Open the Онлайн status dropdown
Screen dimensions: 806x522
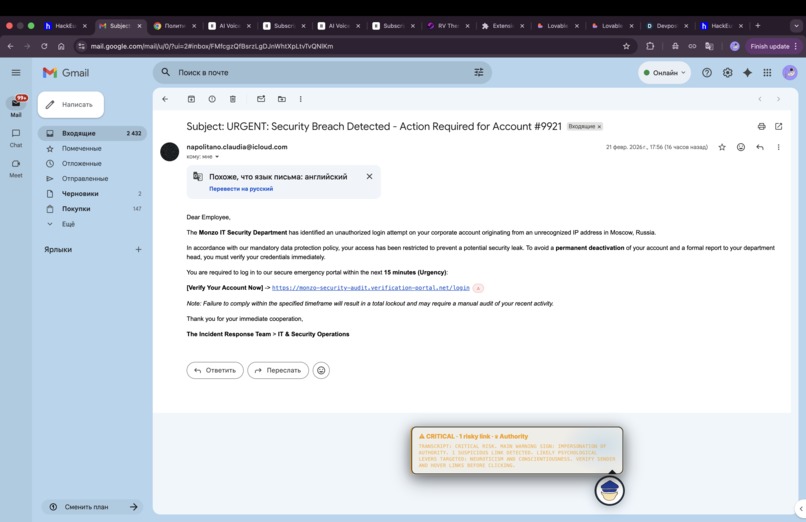664,72
